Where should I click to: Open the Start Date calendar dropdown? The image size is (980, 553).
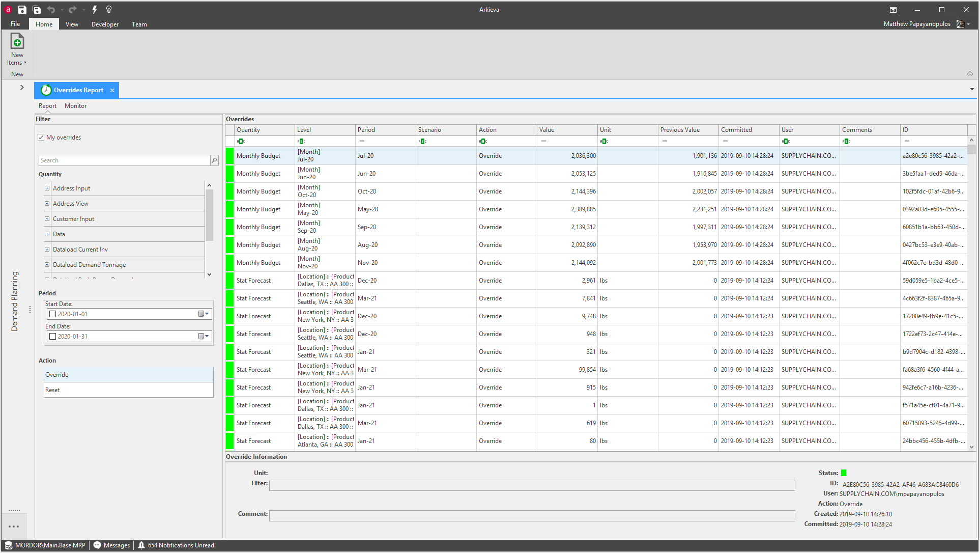(x=204, y=314)
